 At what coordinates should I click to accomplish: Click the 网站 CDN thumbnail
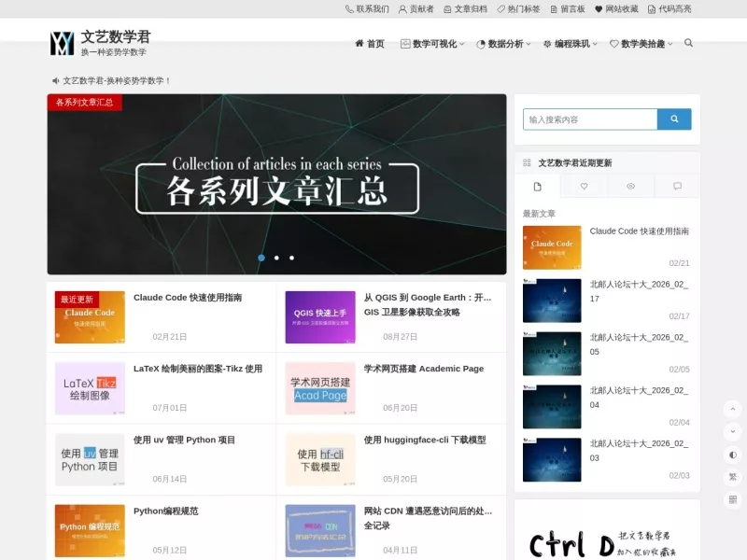coord(320,530)
